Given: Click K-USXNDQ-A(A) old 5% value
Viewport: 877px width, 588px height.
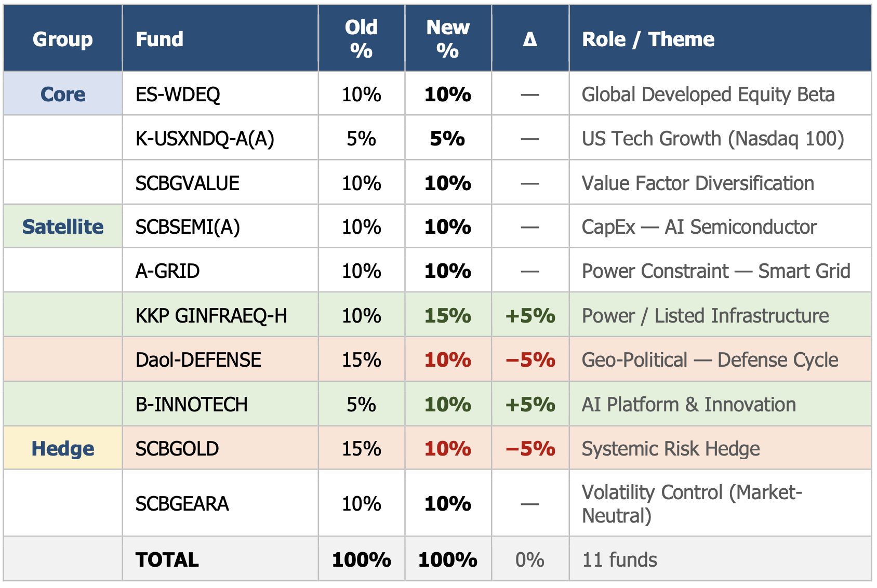Looking at the screenshot, I should pyautogui.click(x=362, y=139).
